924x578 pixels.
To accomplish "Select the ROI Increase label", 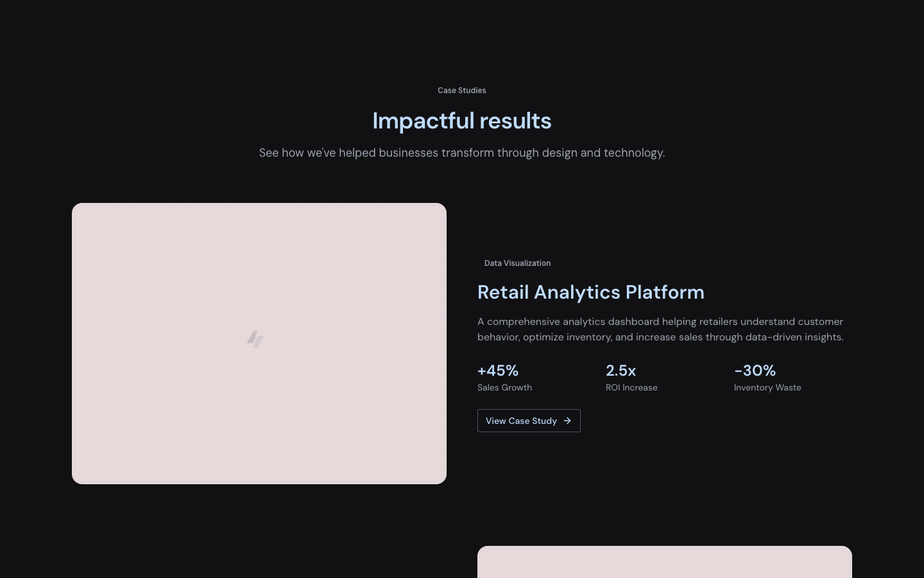I will [631, 387].
